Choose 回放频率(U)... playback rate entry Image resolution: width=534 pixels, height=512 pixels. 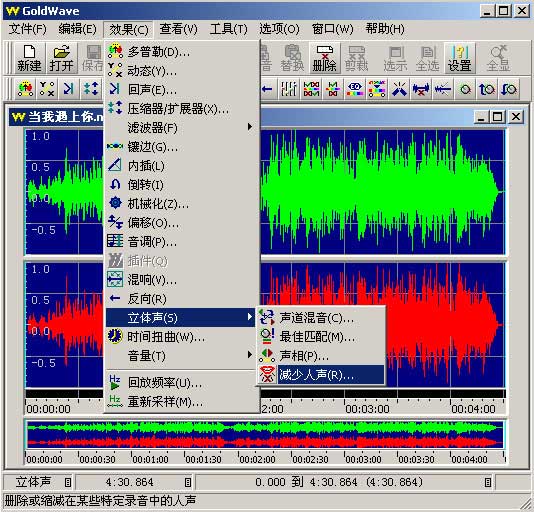pyautogui.click(x=180, y=383)
